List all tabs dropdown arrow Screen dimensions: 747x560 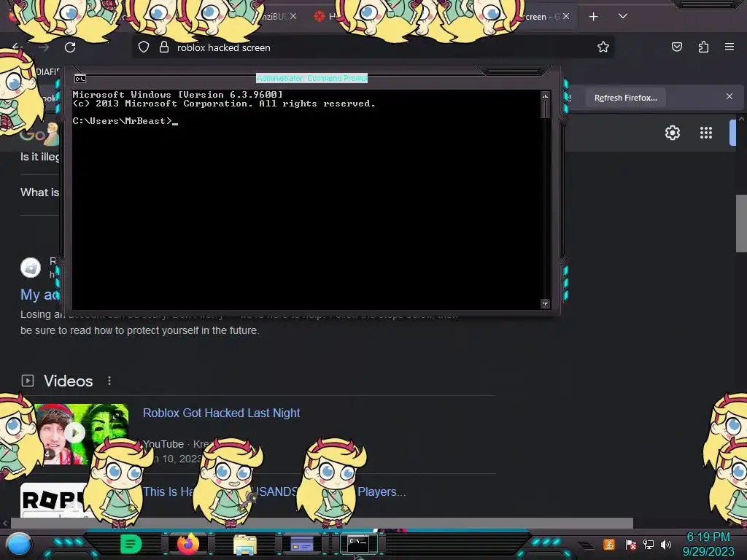(x=623, y=16)
